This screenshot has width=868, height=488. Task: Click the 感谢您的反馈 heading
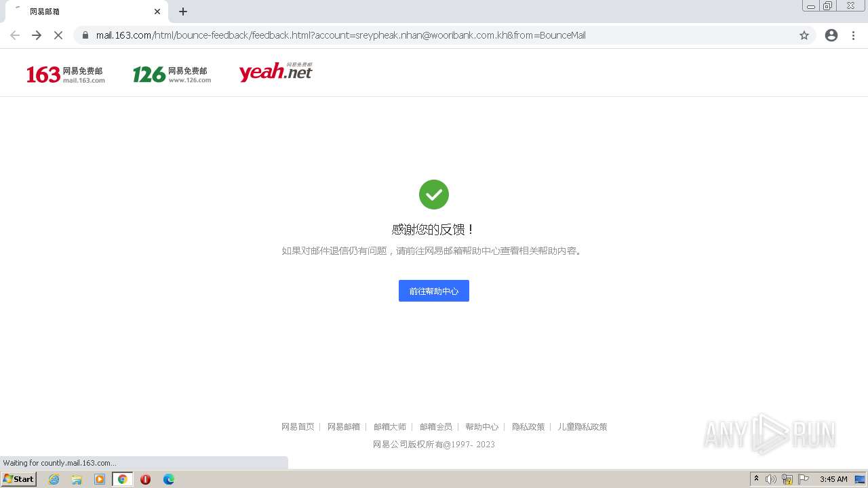coord(434,230)
